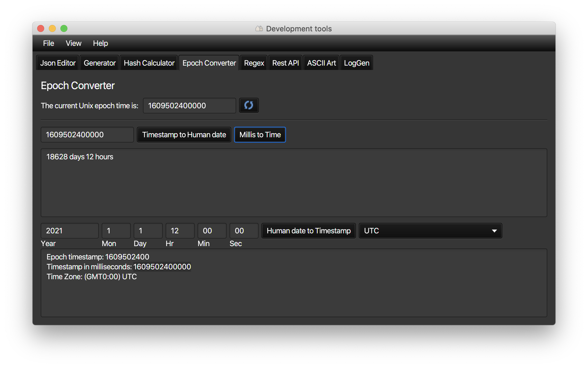Open the LogGen tab
588x368 pixels.
pos(356,63)
